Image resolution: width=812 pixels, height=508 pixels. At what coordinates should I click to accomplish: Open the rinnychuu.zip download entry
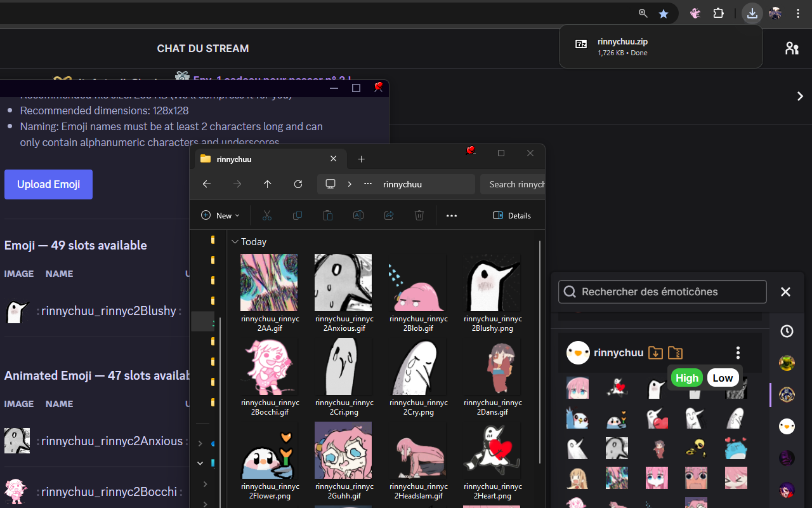point(660,46)
